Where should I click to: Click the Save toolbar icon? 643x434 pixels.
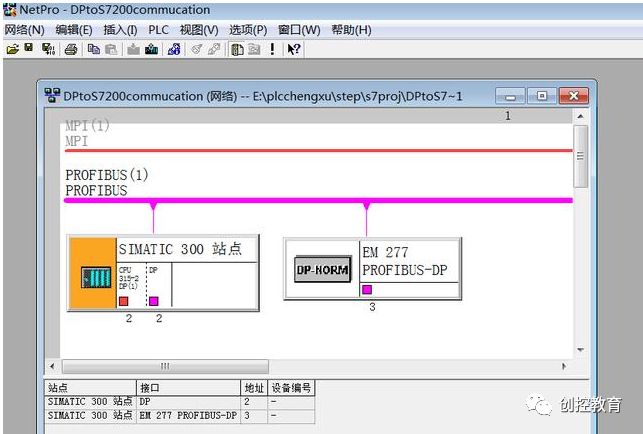point(29,48)
